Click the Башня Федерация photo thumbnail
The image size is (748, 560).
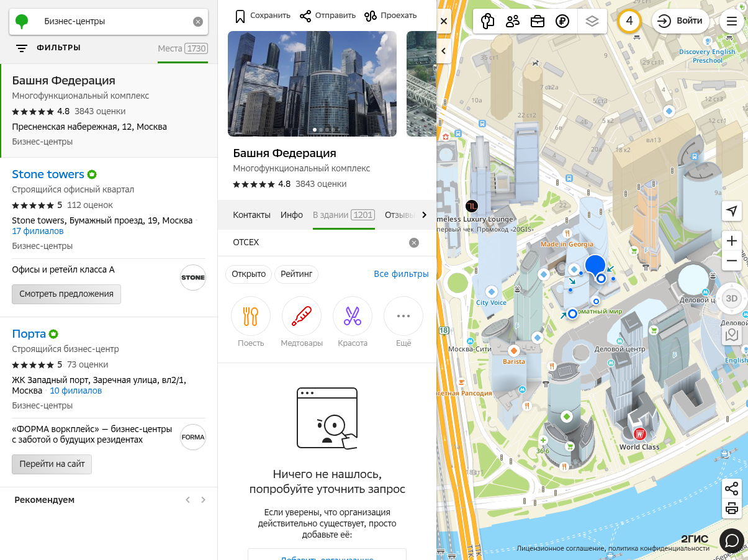click(x=312, y=84)
